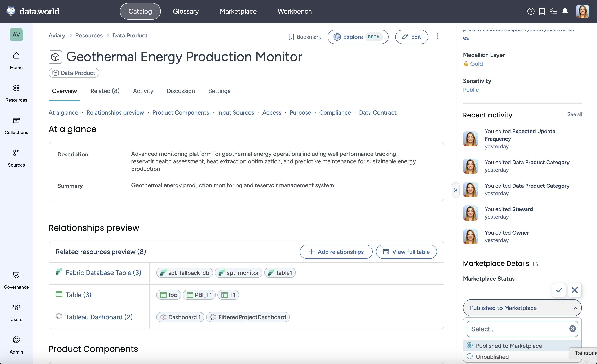The height and width of the screenshot is (364, 597).
Task: Collapse the right side panel arrows
Action: pyautogui.click(x=456, y=190)
